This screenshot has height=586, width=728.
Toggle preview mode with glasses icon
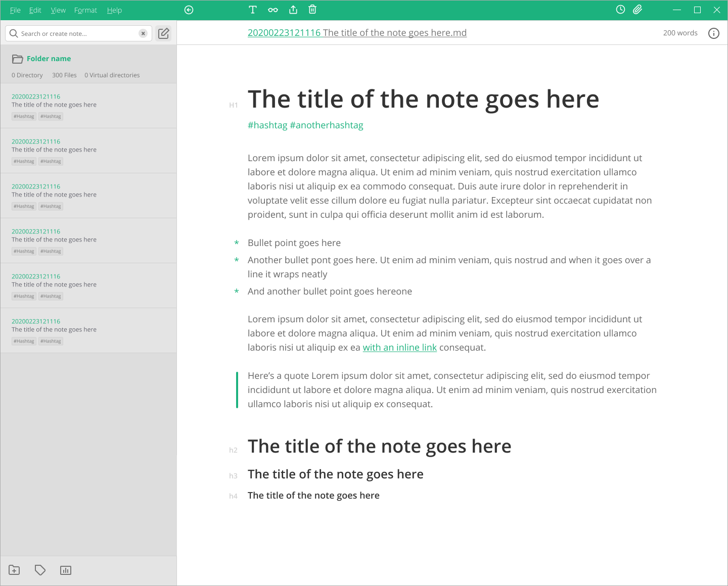273,10
